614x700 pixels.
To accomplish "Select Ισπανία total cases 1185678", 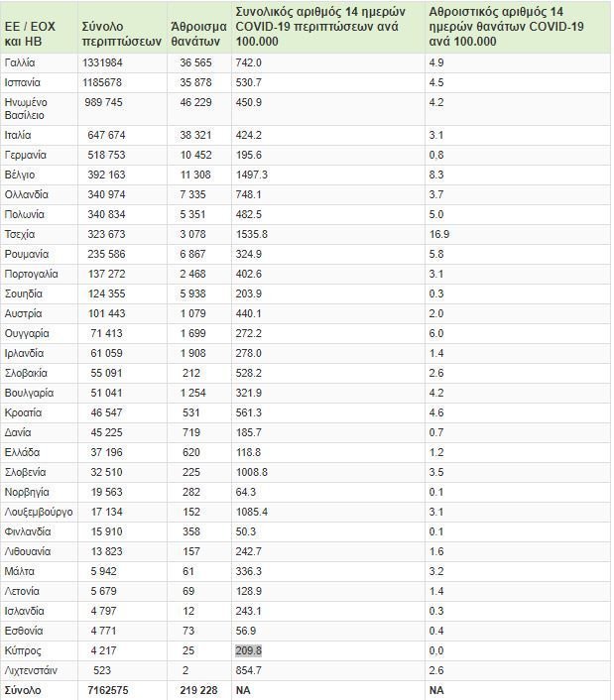I will tap(102, 82).
